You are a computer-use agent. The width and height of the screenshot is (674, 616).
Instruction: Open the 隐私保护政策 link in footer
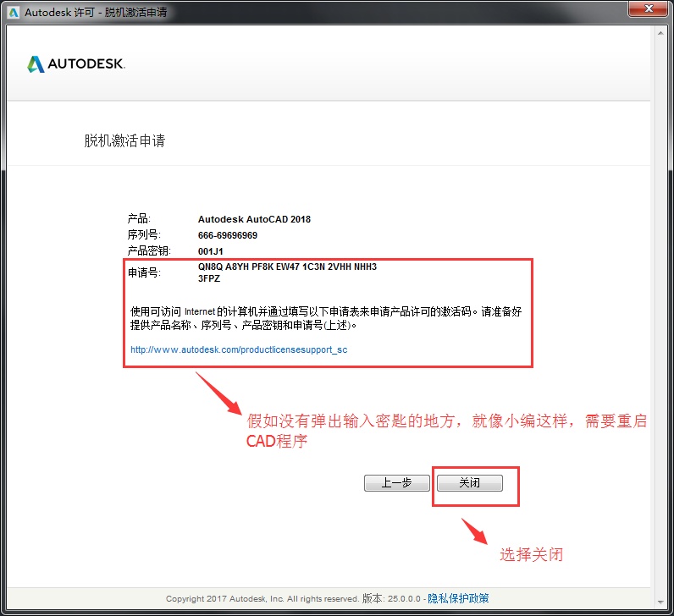(x=458, y=598)
